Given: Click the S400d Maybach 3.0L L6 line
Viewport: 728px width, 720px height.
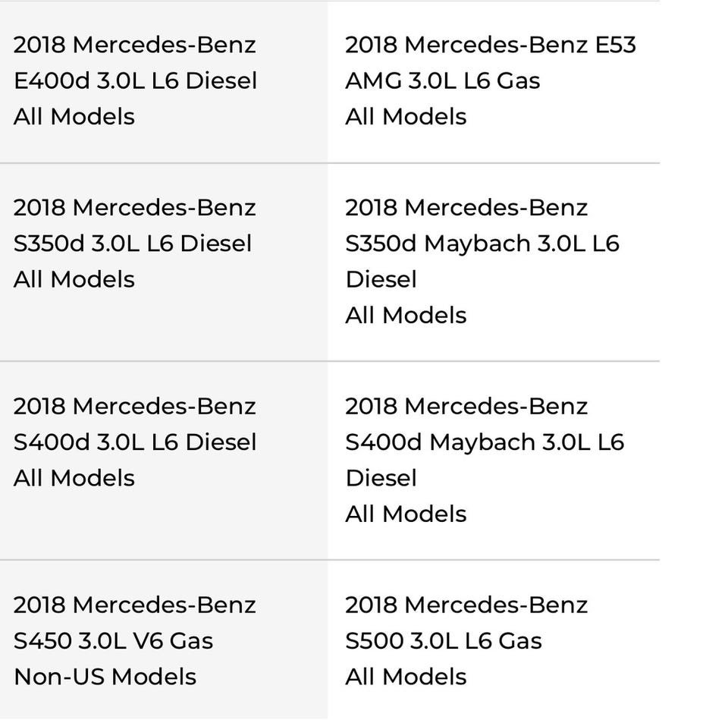Looking at the screenshot, I should pyautogui.click(x=485, y=442).
